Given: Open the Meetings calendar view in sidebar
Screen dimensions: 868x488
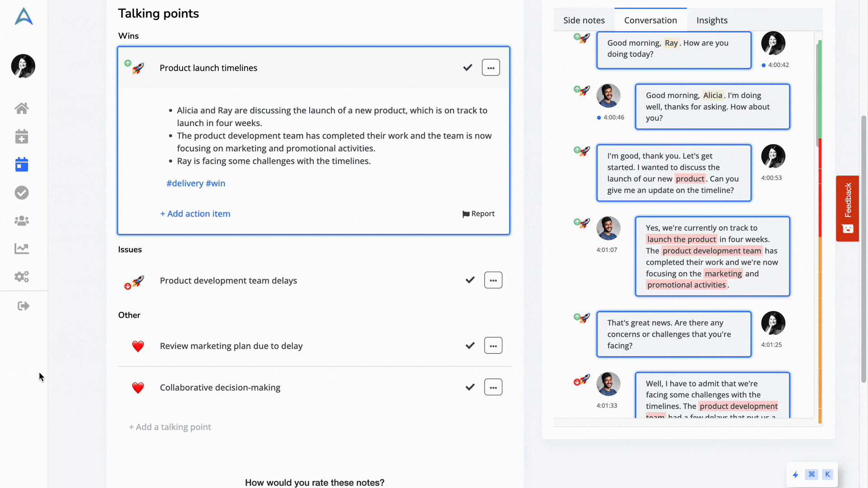Looking at the screenshot, I should point(21,164).
